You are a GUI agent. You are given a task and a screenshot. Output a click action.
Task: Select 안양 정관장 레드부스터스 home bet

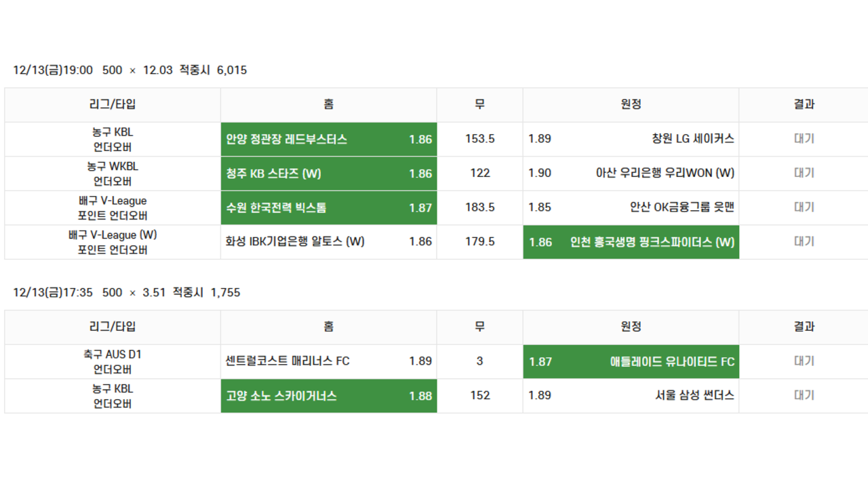point(329,139)
